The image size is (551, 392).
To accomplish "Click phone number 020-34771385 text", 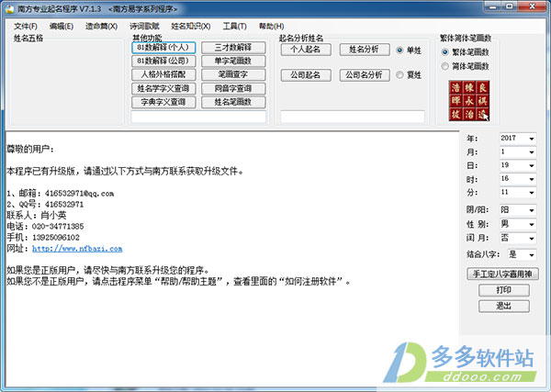I will pos(58,226).
